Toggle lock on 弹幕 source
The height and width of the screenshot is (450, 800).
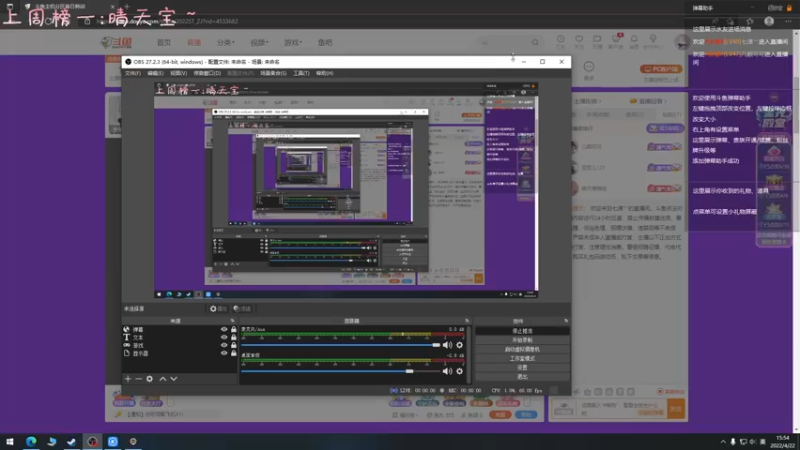[234, 330]
